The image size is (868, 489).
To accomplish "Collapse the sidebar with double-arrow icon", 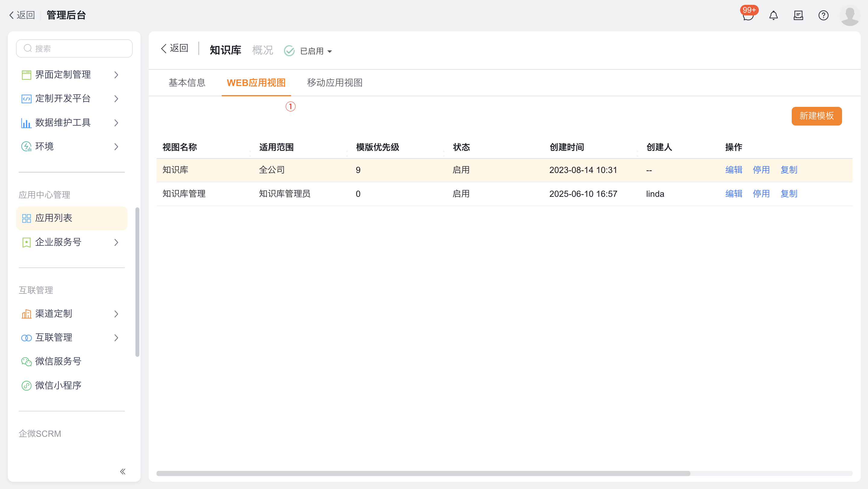I will (123, 471).
